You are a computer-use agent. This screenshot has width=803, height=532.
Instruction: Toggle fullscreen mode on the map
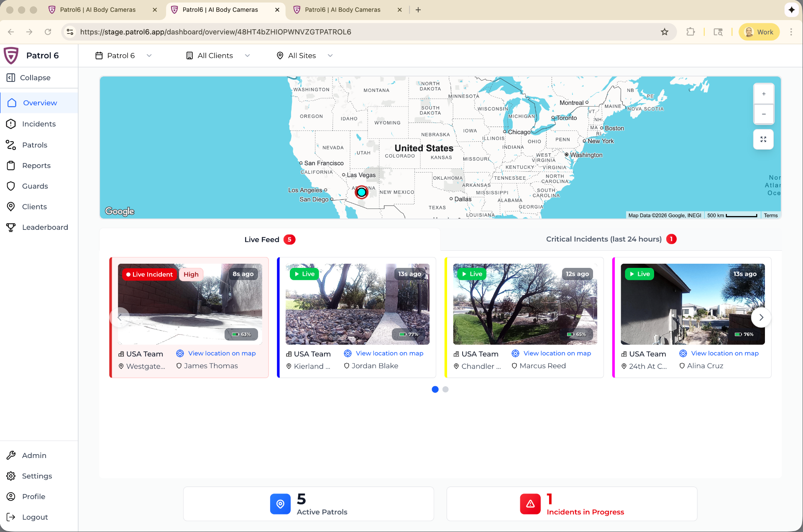point(763,139)
